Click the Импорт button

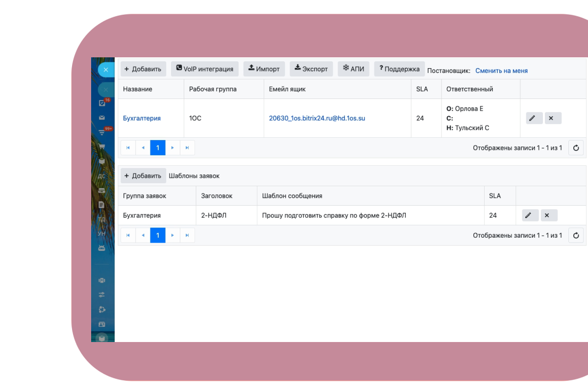point(264,69)
